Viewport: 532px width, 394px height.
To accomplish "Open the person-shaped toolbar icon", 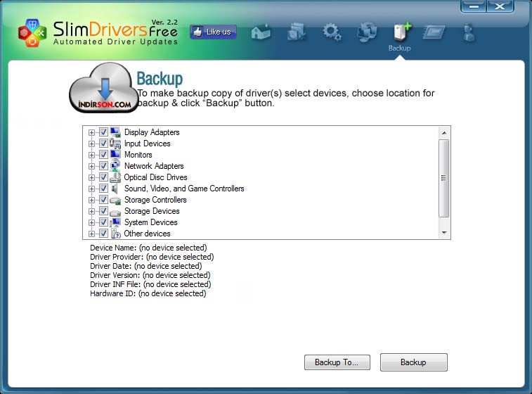I will coord(469,32).
